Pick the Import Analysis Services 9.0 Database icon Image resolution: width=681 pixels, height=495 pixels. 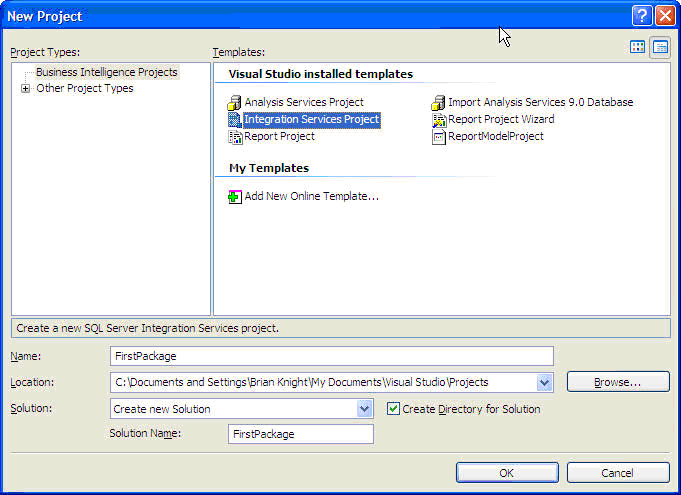pyautogui.click(x=439, y=102)
